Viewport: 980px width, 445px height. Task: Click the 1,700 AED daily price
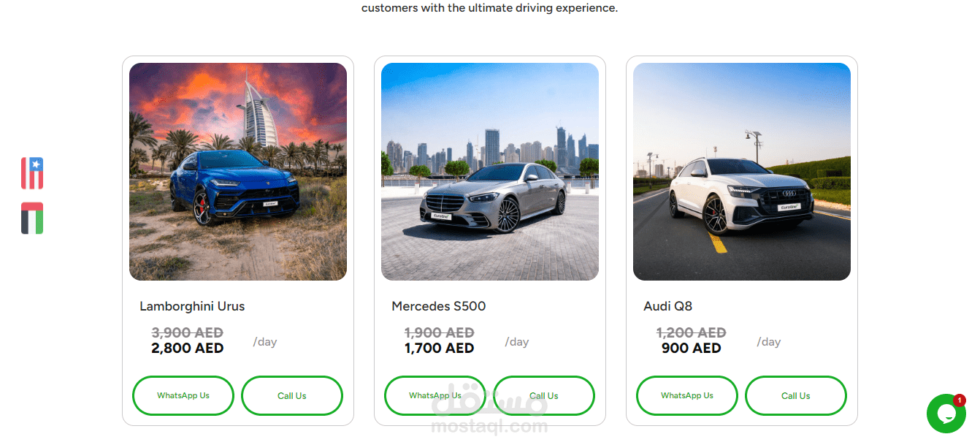pos(440,349)
